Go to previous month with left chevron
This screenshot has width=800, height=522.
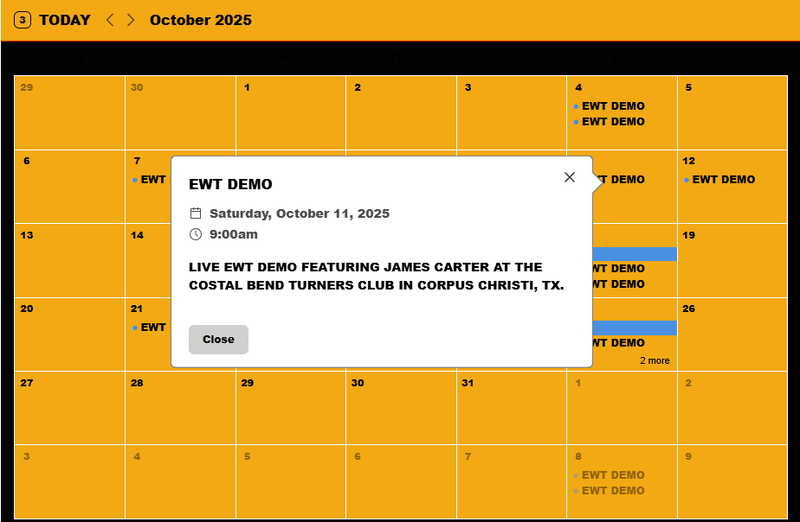coord(110,20)
